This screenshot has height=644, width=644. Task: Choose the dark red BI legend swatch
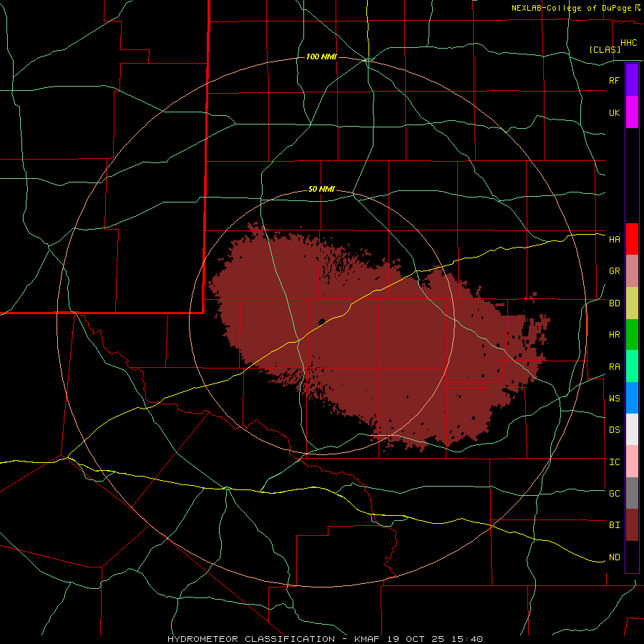(x=632, y=525)
